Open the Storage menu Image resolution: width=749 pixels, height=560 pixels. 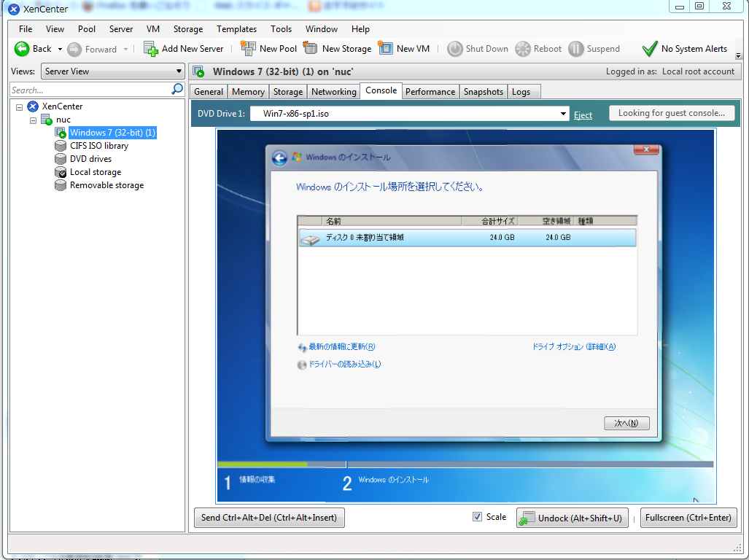pos(187,29)
